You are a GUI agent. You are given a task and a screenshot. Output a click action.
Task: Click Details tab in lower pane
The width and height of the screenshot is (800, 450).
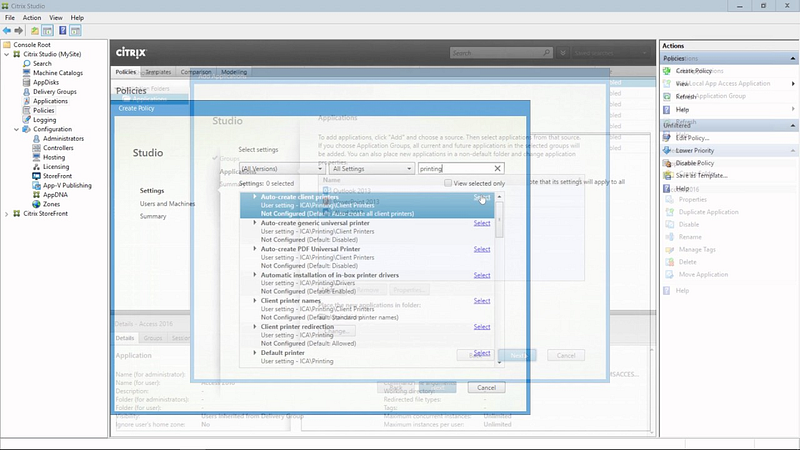pos(124,338)
